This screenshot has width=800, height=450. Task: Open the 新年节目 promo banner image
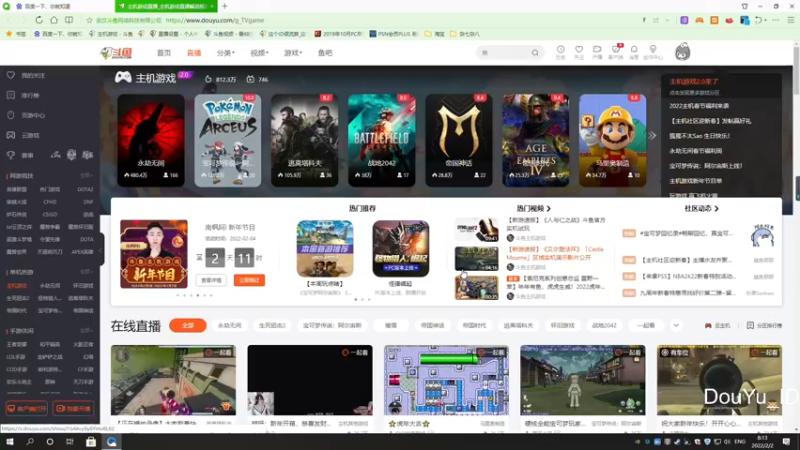click(x=154, y=254)
